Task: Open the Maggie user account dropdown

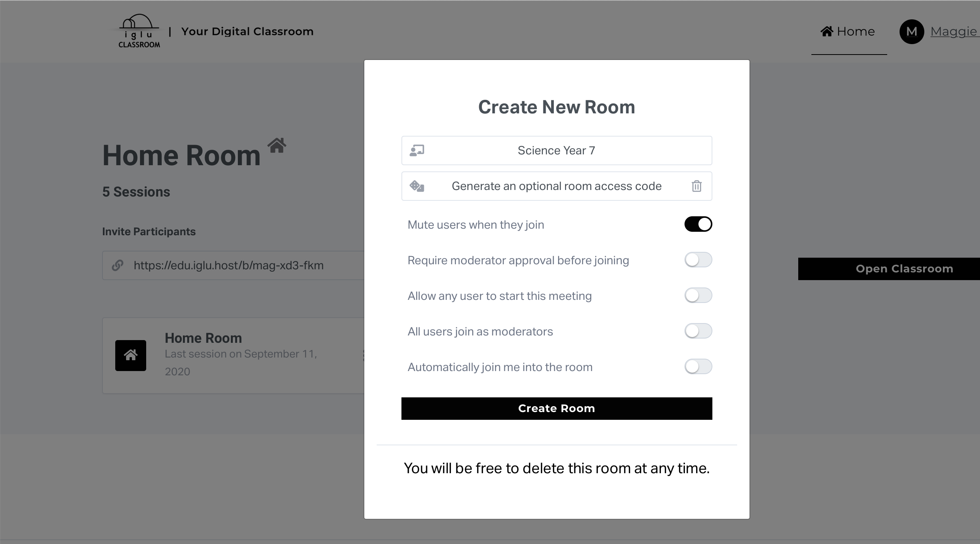Action: click(x=954, y=32)
